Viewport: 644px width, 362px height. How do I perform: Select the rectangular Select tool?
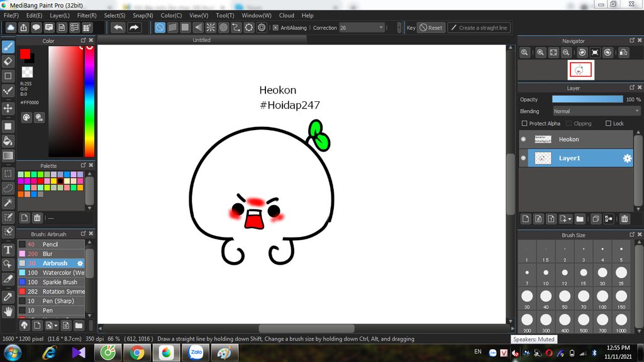pos(8,173)
